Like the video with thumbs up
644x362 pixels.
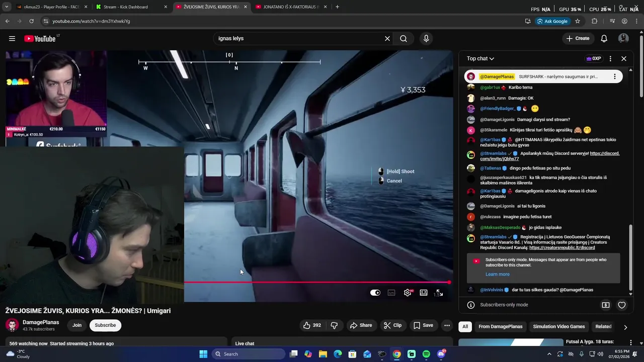coord(312,325)
